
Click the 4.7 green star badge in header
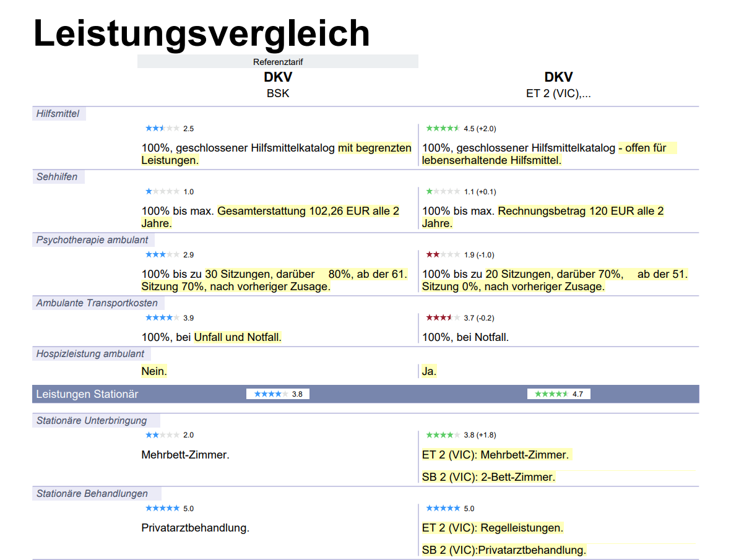tap(558, 394)
